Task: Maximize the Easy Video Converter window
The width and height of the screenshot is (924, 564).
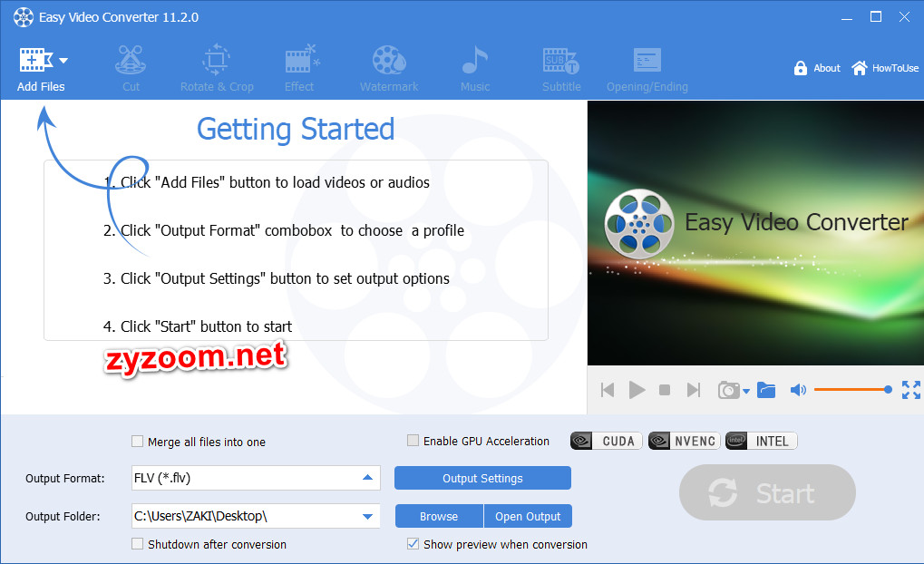Action: (876, 17)
